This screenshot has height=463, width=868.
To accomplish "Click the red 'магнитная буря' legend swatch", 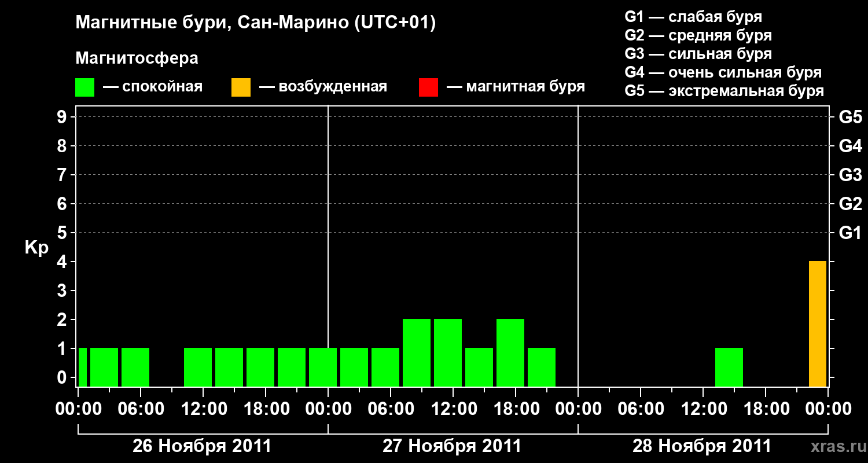I will [x=428, y=87].
